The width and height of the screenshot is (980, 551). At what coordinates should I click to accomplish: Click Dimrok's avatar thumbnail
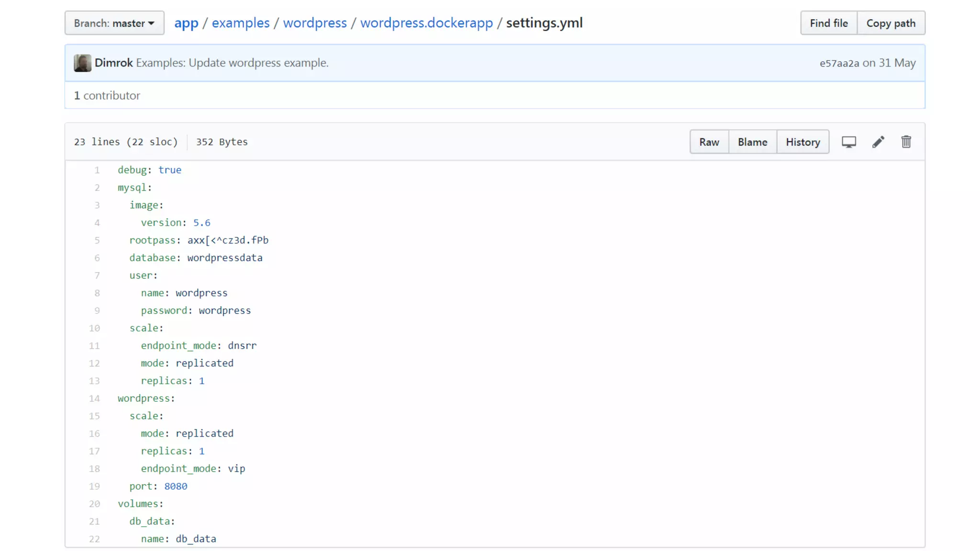(82, 63)
